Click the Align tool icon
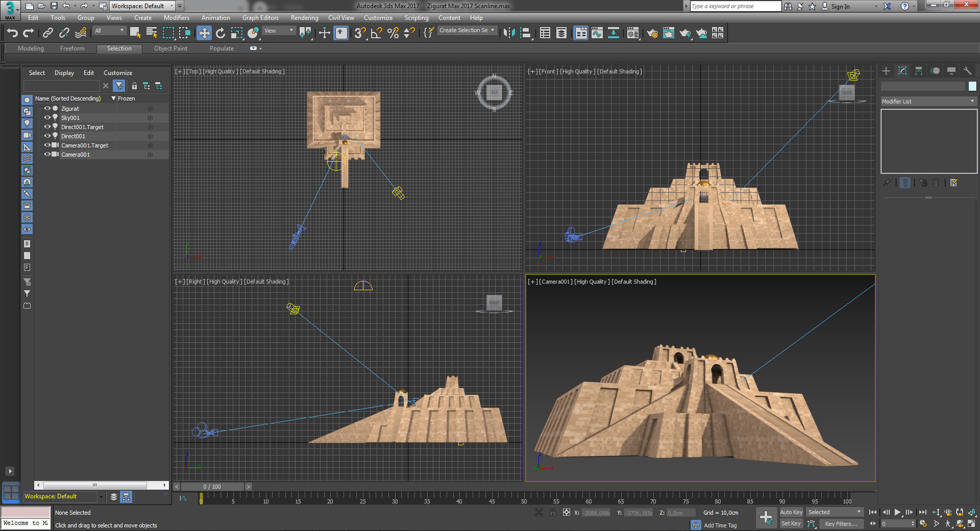 point(526,33)
